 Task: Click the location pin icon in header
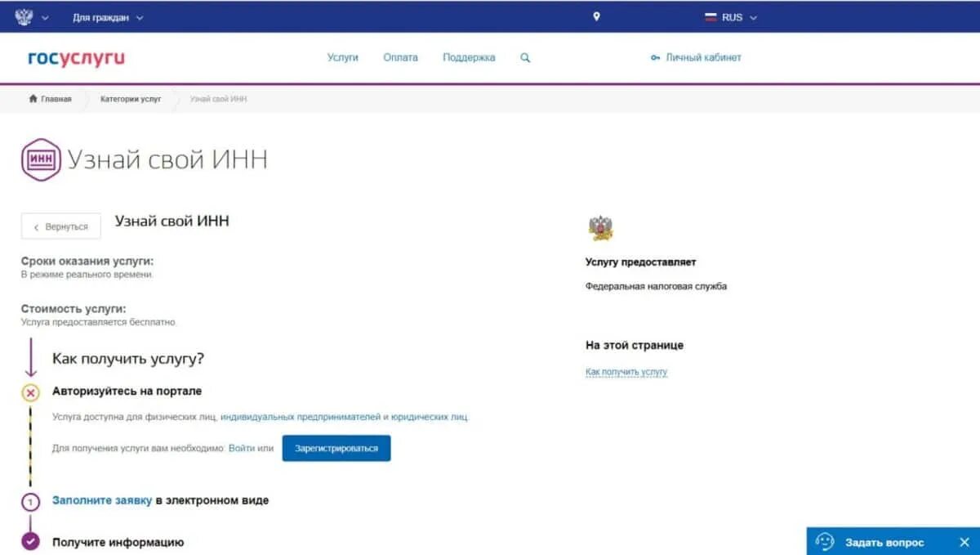(597, 15)
